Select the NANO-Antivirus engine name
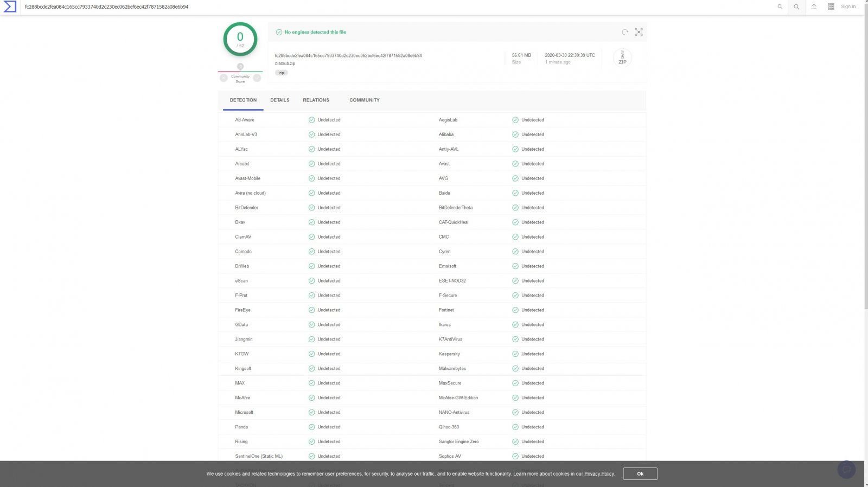The width and height of the screenshot is (868, 487). [x=454, y=412]
